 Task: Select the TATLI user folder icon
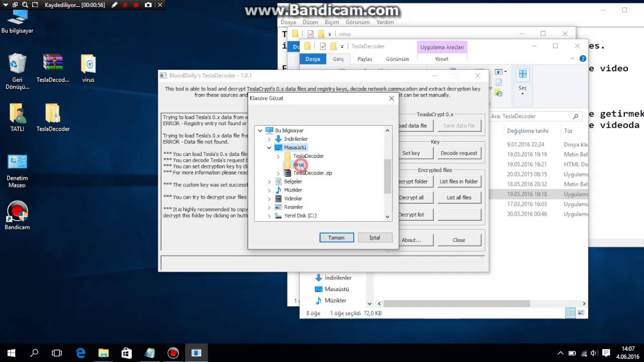tap(18, 117)
